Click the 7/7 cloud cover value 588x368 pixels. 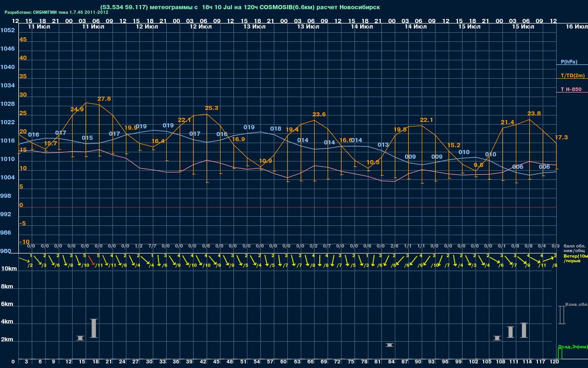pyautogui.click(x=152, y=246)
